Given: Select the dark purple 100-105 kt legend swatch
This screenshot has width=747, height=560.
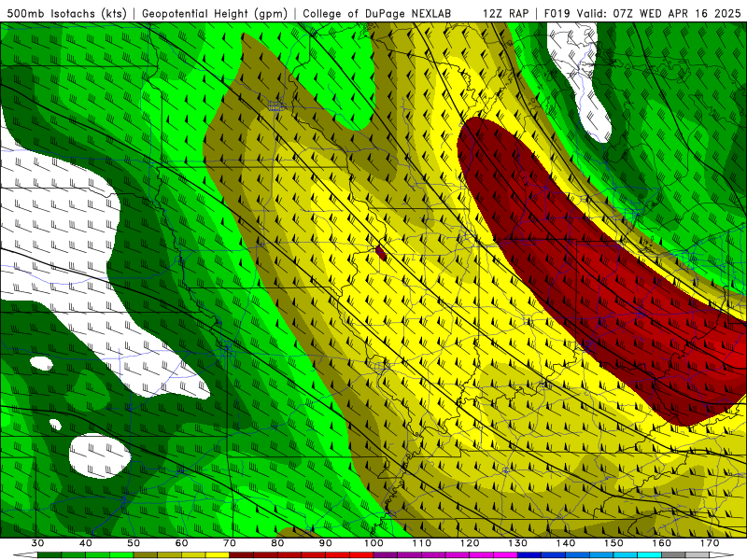Looking at the screenshot, I should pos(386,554).
